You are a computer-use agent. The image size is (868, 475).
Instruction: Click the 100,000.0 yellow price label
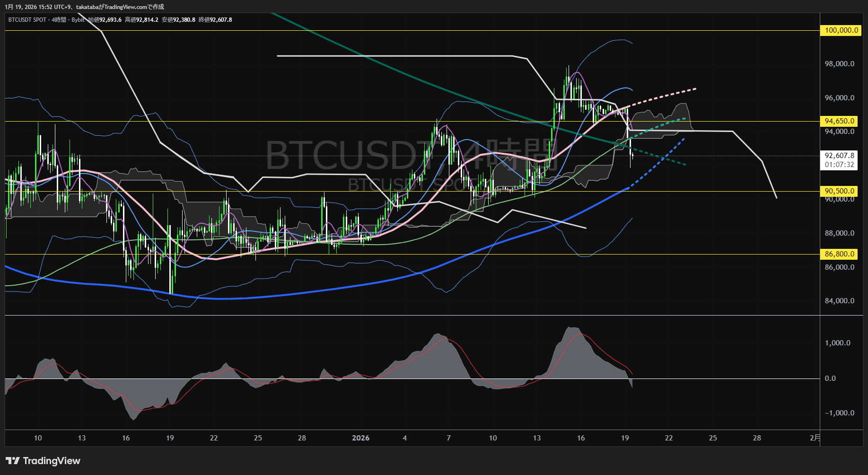tap(841, 30)
